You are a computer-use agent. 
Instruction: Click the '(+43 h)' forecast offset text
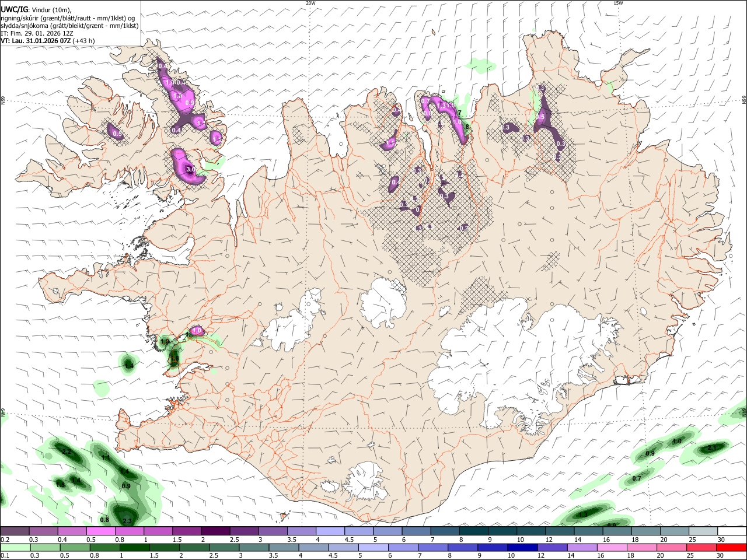pos(83,41)
